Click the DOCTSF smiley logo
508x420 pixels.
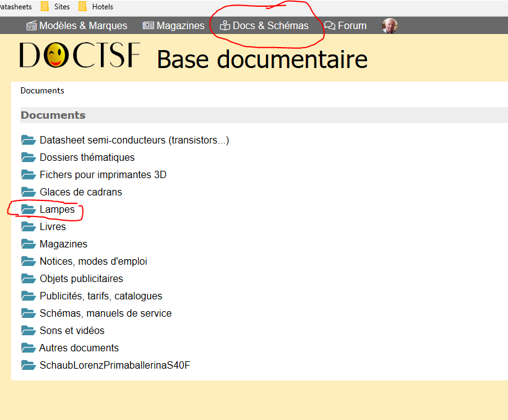point(56,56)
